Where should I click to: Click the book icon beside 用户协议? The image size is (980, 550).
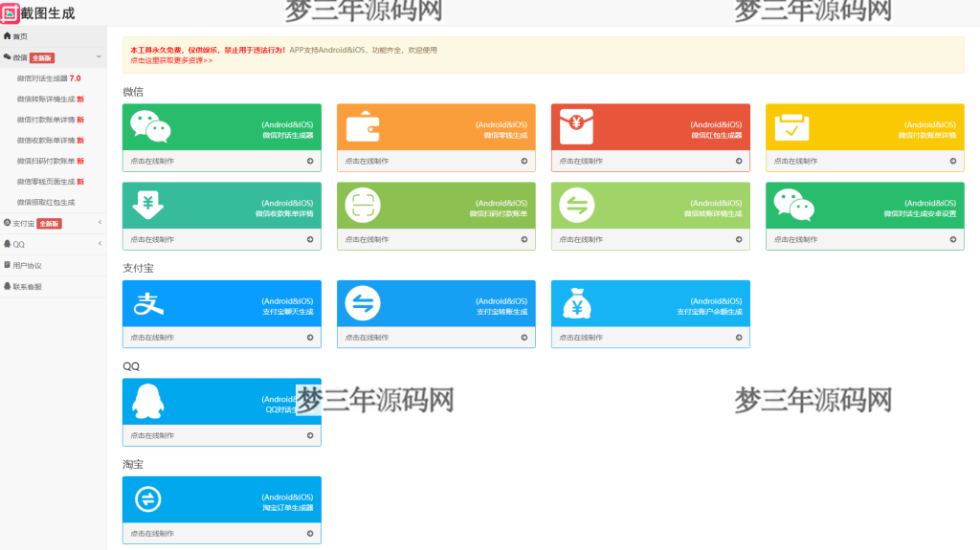tap(7, 265)
